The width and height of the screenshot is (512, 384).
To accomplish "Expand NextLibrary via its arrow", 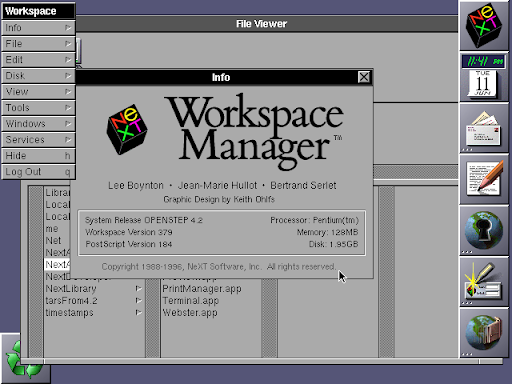I will pyautogui.click(x=138, y=288).
